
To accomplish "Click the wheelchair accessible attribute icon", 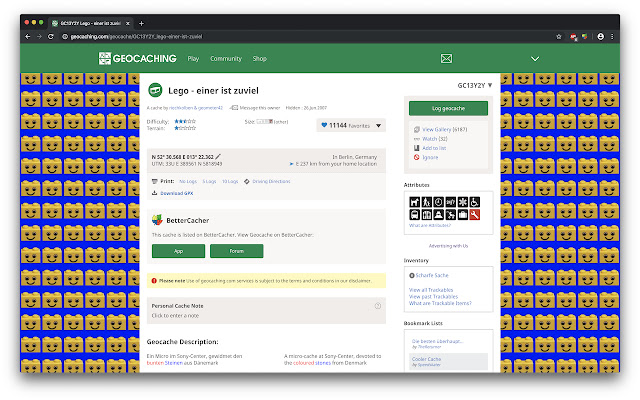I will pyautogui.click(x=474, y=202).
